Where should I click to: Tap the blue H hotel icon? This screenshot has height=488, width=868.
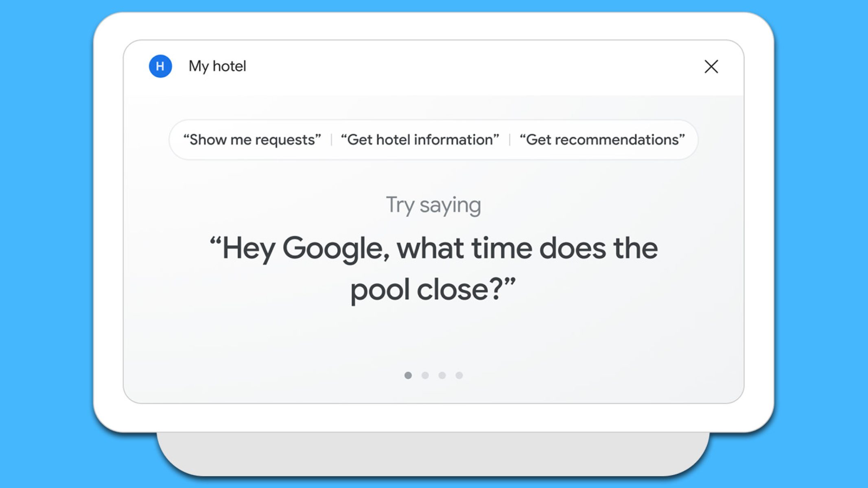(x=160, y=66)
